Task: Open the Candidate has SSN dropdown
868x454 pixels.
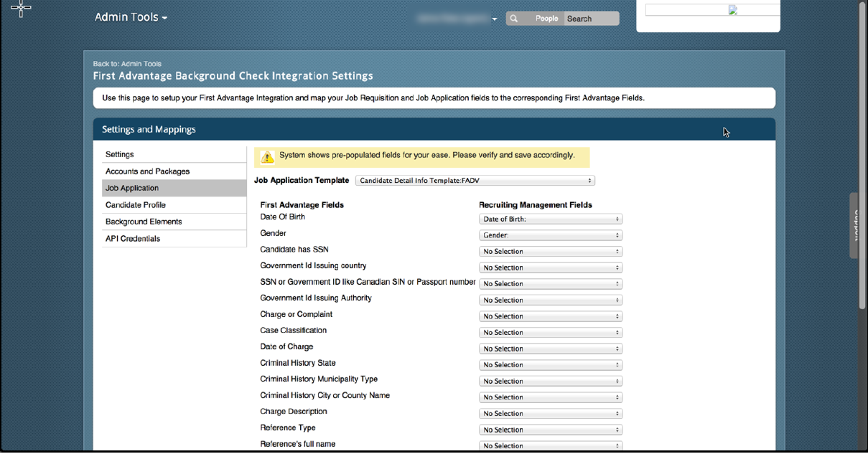Action: (x=551, y=252)
